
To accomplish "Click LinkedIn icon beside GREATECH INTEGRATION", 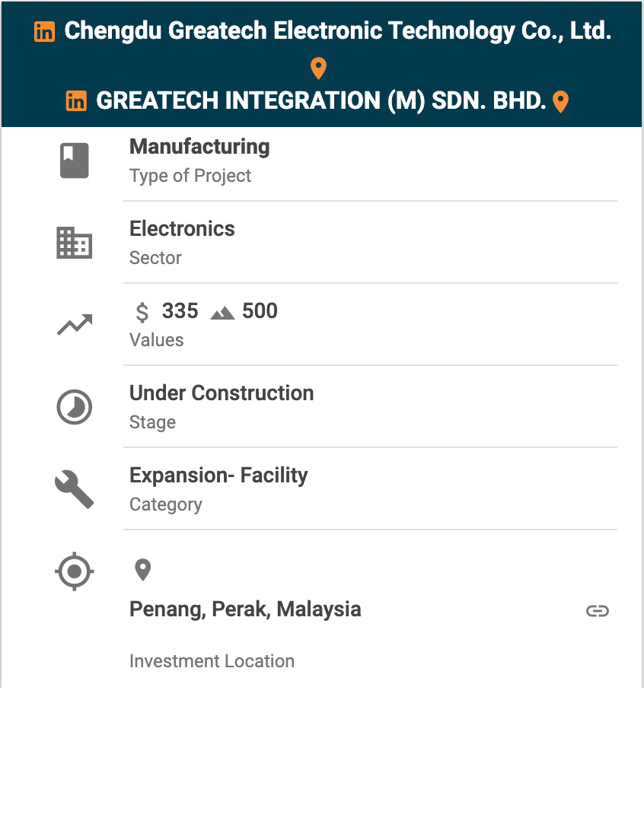I will tap(76, 100).
